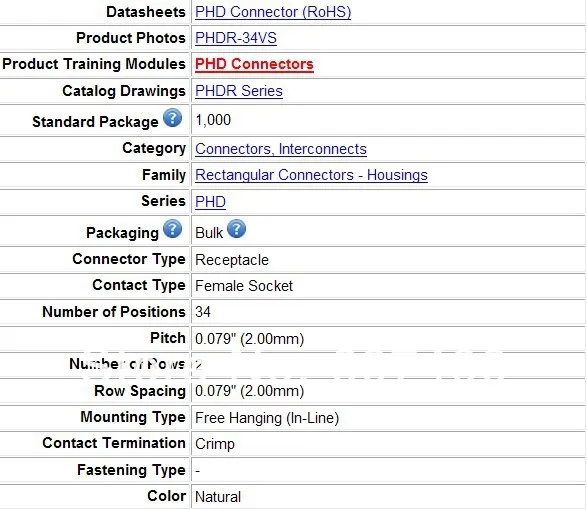Open PHDR-34VS product photo link

236,38
